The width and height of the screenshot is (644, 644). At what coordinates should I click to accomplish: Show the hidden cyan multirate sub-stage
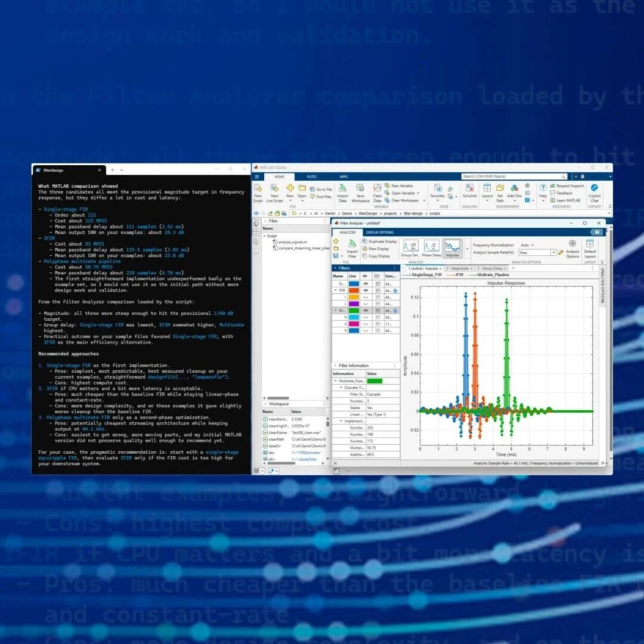click(365, 317)
